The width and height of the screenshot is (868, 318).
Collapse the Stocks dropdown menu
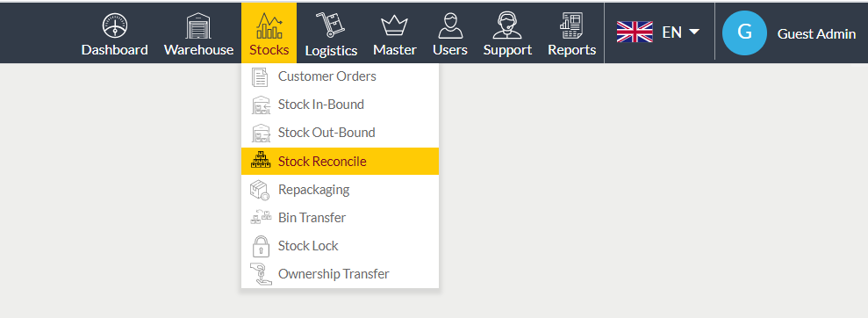coord(269,33)
